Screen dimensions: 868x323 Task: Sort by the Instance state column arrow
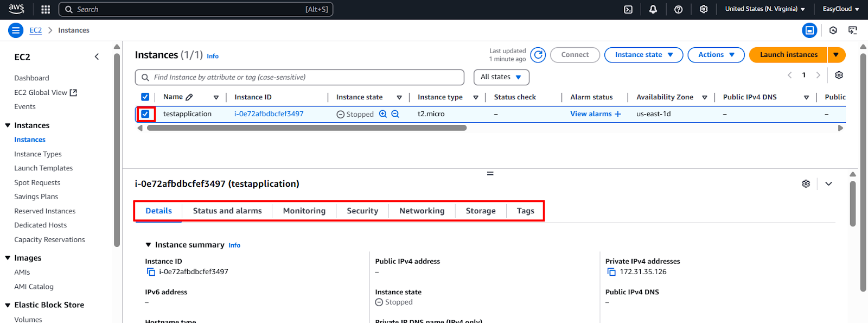[x=399, y=98]
